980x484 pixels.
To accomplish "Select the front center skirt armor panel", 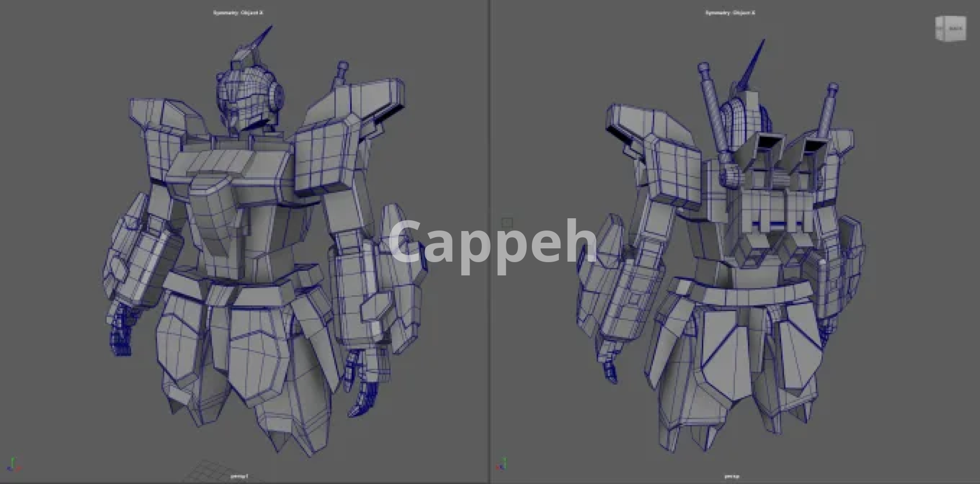I will point(255,352).
